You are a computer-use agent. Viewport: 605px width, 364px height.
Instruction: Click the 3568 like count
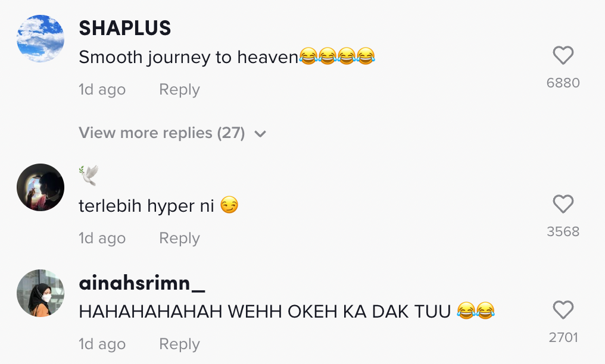click(563, 231)
